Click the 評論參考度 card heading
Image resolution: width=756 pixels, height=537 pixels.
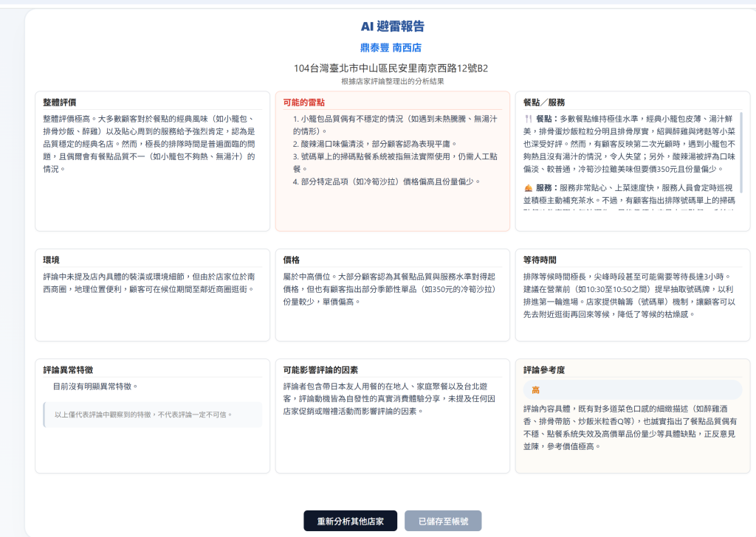(x=544, y=370)
